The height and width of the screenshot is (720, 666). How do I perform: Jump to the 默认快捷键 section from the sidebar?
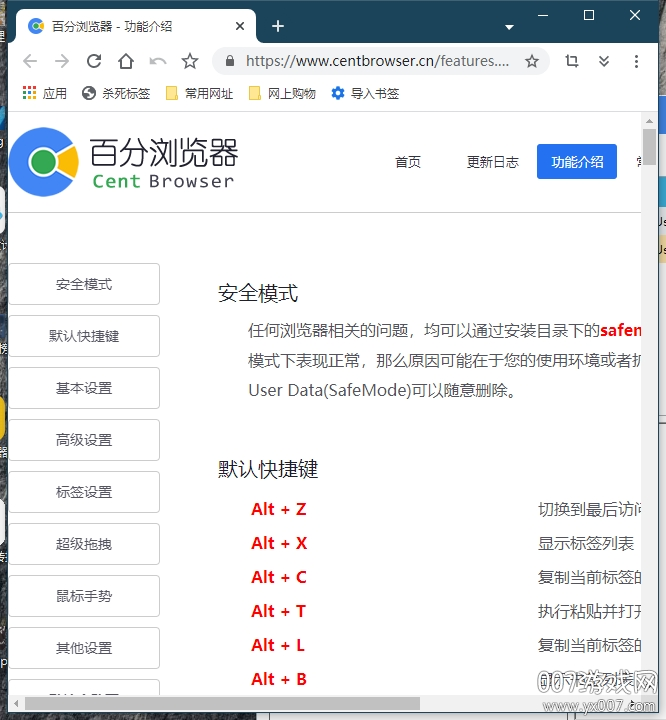[x=84, y=336]
